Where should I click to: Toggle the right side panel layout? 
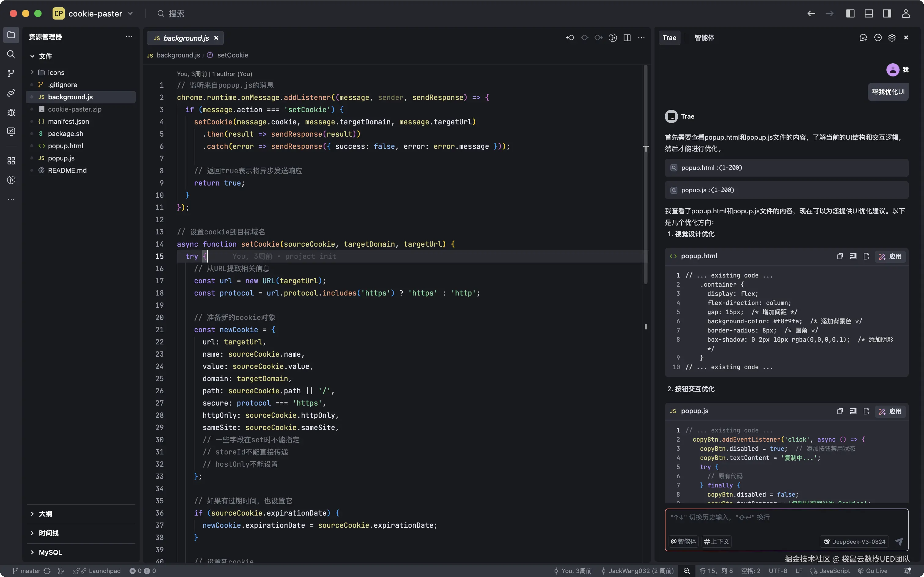887,14
